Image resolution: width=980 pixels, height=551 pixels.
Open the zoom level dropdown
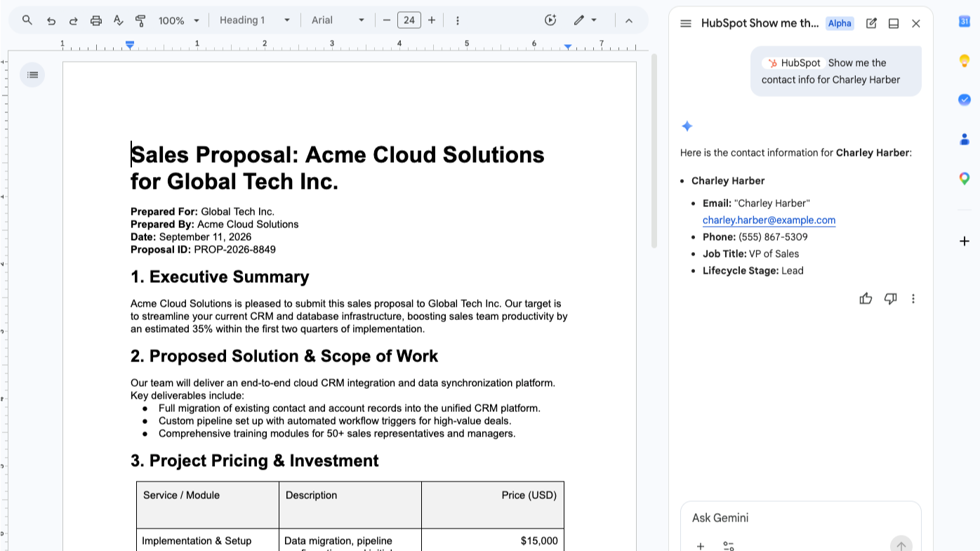[179, 20]
